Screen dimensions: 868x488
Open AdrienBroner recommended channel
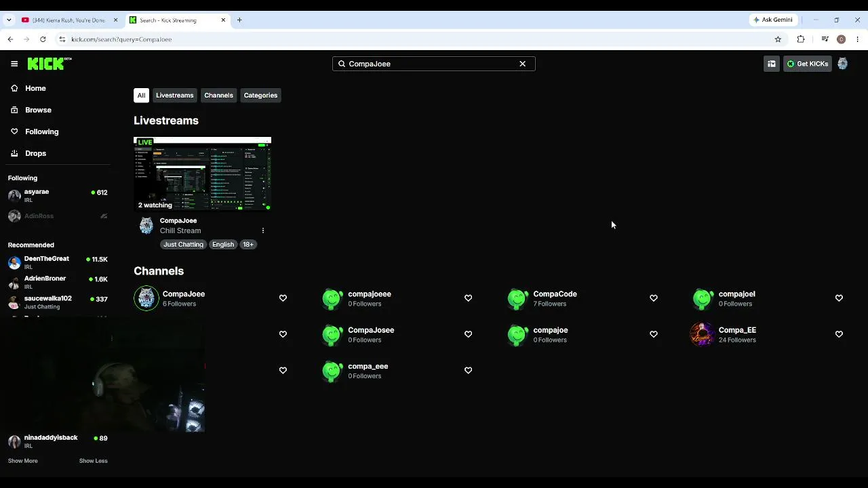(58, 283)
